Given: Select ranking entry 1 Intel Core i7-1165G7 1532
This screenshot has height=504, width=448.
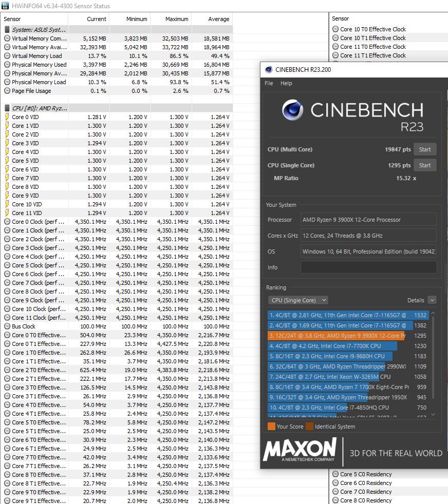Looking at the screenshot, I should (x=348, y=315).
